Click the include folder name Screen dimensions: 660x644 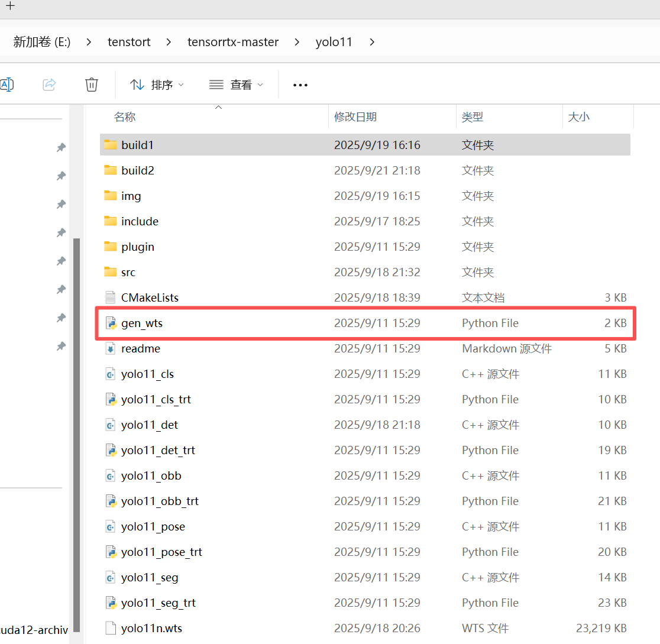click(140, 221)
